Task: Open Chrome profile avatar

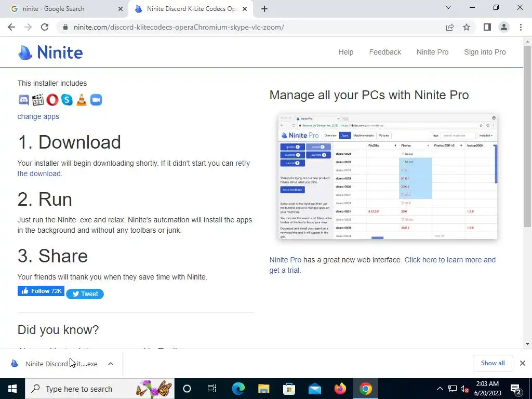Action: tap(504, 27)
